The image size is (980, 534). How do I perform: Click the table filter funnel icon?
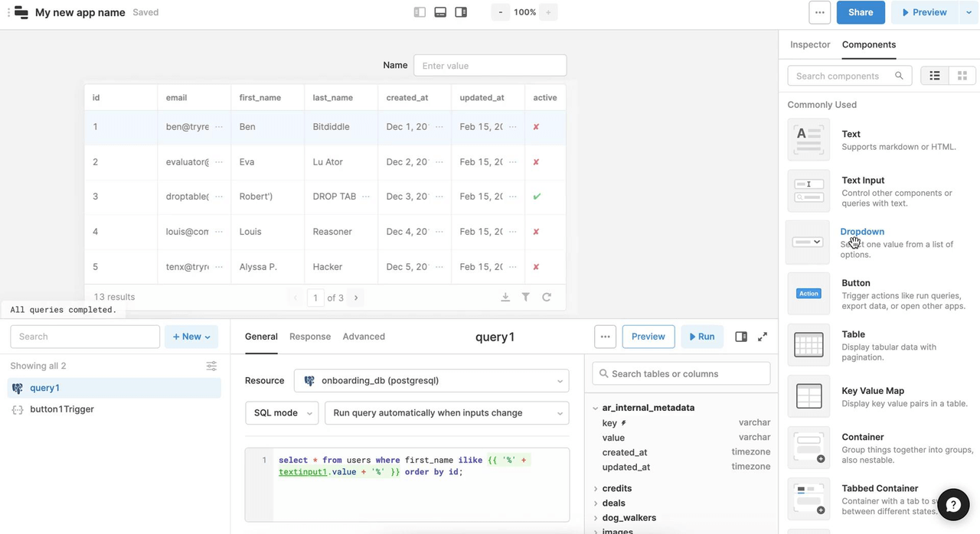(x=526, y=298)
